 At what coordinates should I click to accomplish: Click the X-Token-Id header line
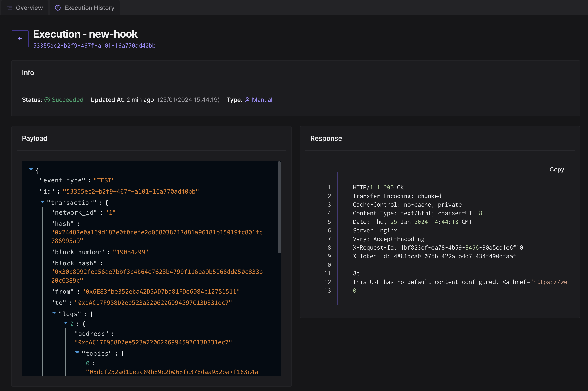point(434,256)
